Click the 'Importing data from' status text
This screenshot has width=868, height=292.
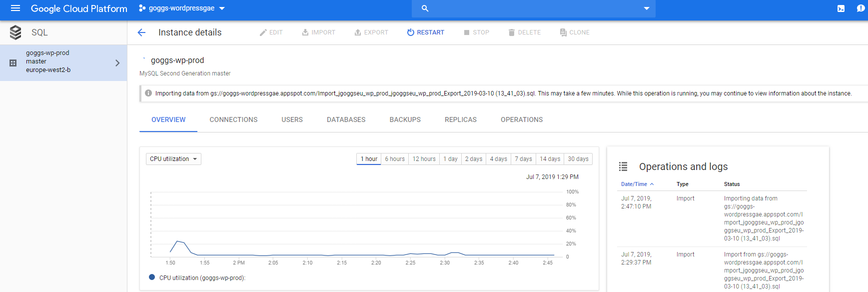pyautogui.click(x=751, y=198)
